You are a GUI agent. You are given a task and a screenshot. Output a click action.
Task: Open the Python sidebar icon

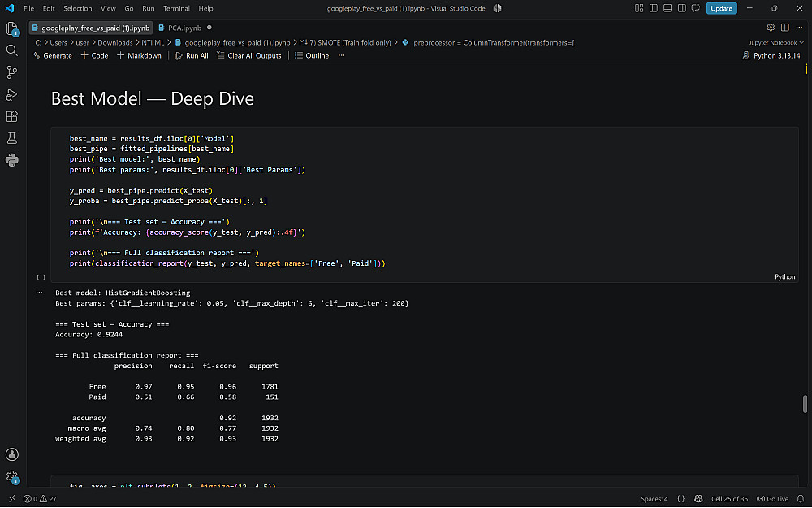pos(12,160)
